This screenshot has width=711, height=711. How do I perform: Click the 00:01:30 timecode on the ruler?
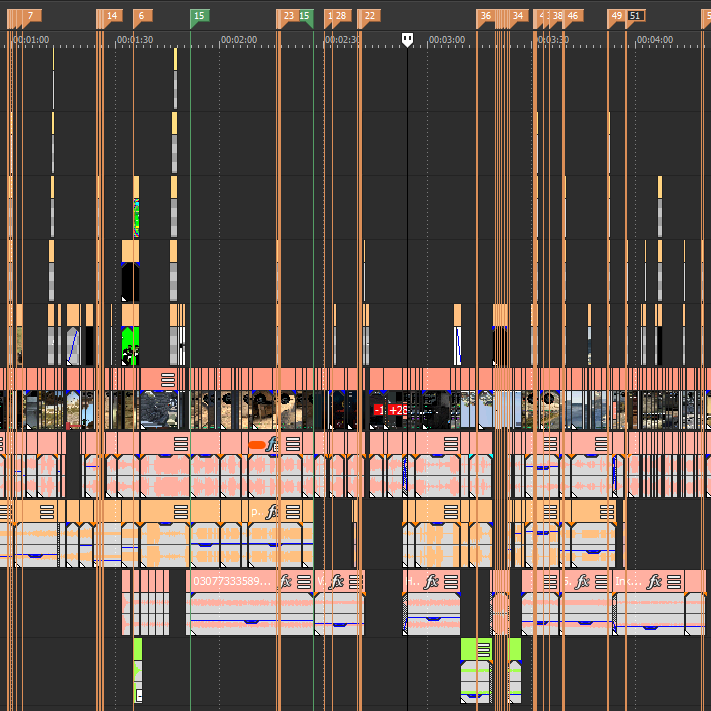tap(135, 40)
